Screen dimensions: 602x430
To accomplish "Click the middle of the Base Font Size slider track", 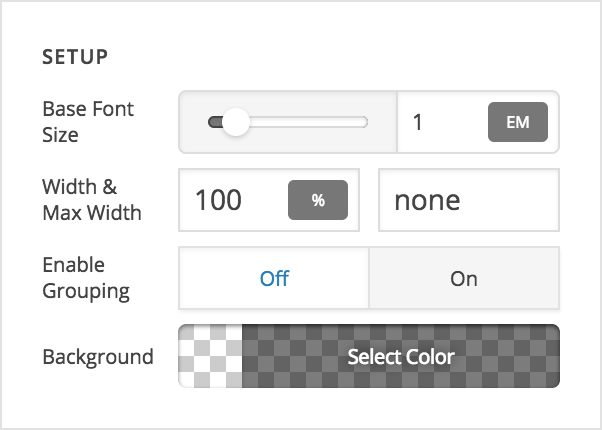I will point(288,122).
